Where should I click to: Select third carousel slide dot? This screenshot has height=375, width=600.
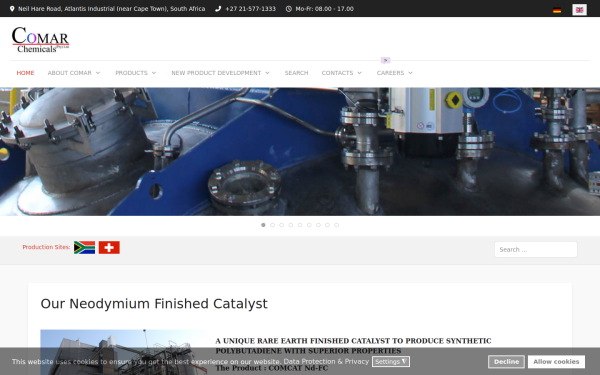pos(282,225)
